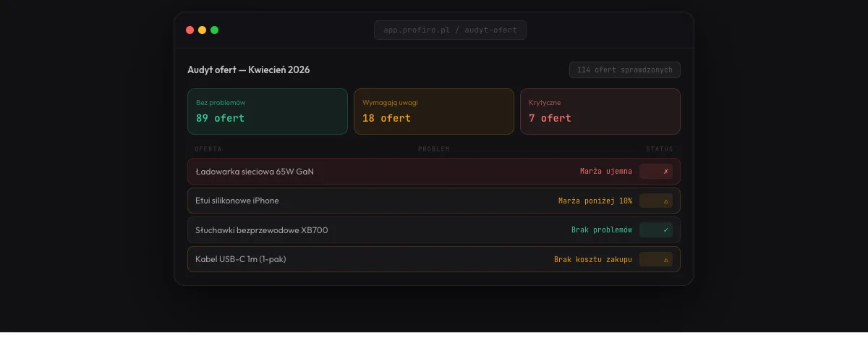The image size is (868, 362).
Task: Open the Bez problemów 89 ofert card
Action: pos(268,111)
